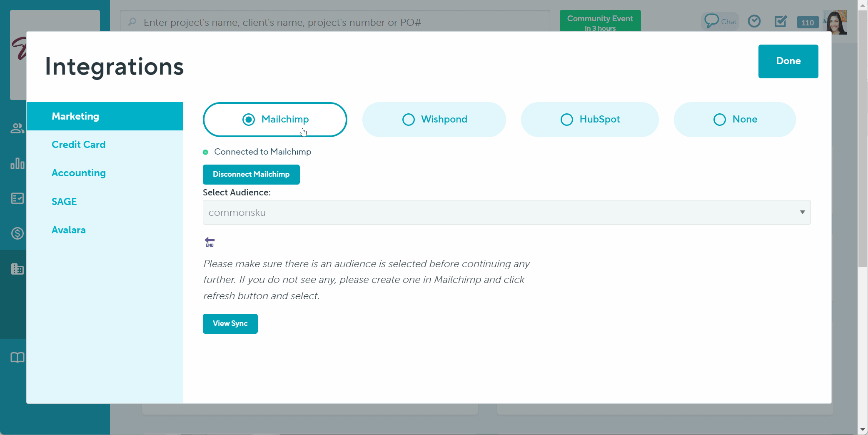This screenshot has width=868, height=435.
Task: Click the dollar sign finance icon
Action: pos(17,233)
